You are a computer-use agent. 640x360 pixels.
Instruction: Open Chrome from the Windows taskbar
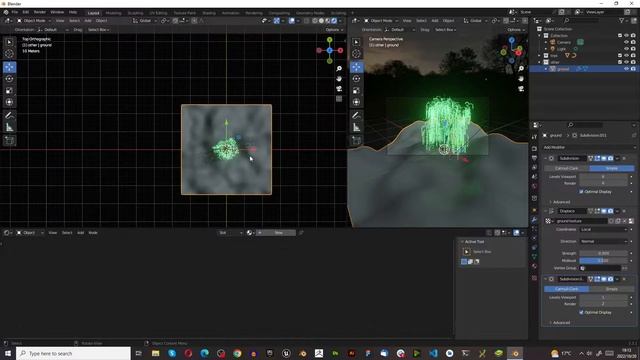tap(237, 353)
